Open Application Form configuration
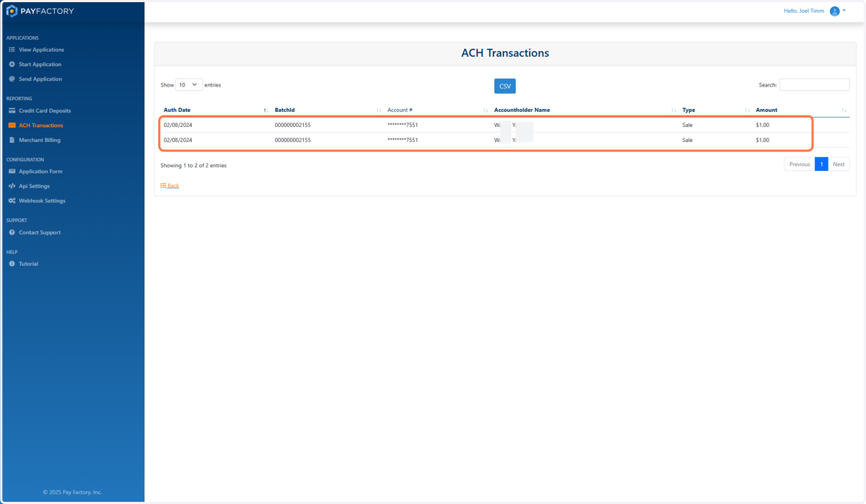The width and height of the screenshot is (866, 504). tap(40, 172)
